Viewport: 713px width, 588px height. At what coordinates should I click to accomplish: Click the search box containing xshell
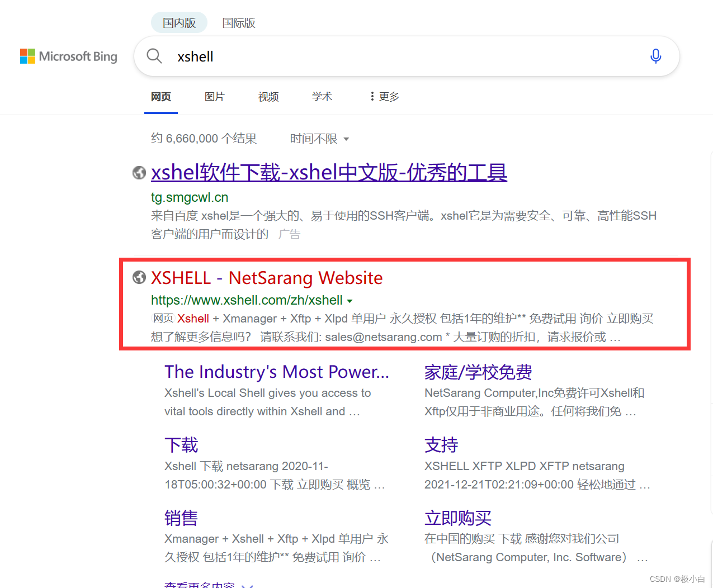(407, 56)
